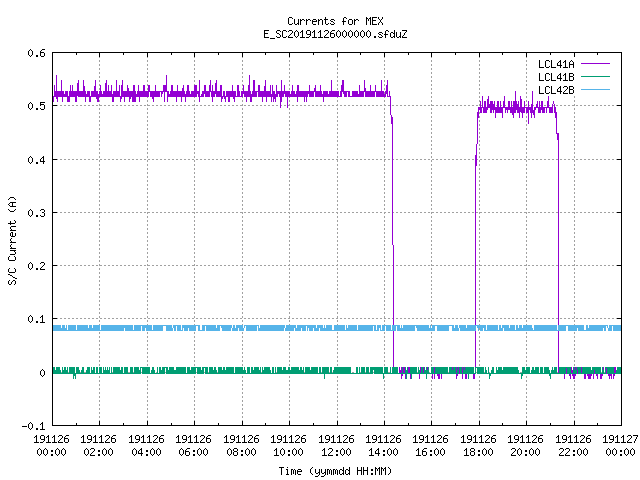Click the LCL41A legend label
The image size is (640, 480).
coord(556,64)
